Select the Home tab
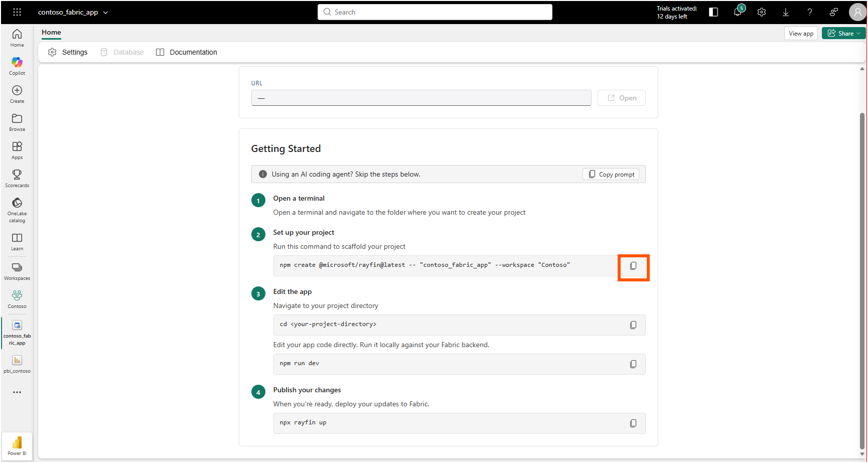This screenshot has height=463, width=868. (51, 33)
